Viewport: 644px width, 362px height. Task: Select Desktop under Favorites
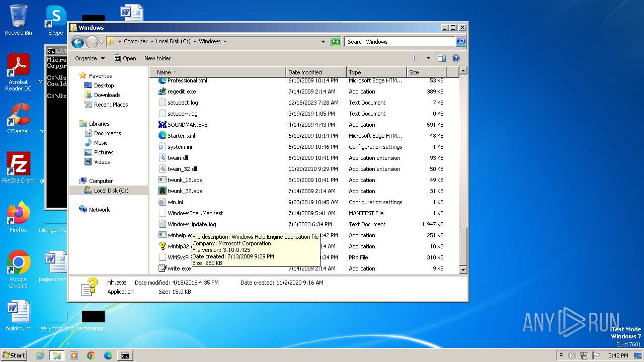(104, 85)
